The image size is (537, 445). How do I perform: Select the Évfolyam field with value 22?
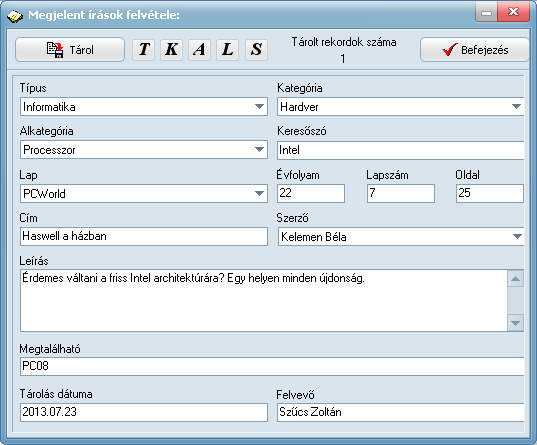point(311,193)
